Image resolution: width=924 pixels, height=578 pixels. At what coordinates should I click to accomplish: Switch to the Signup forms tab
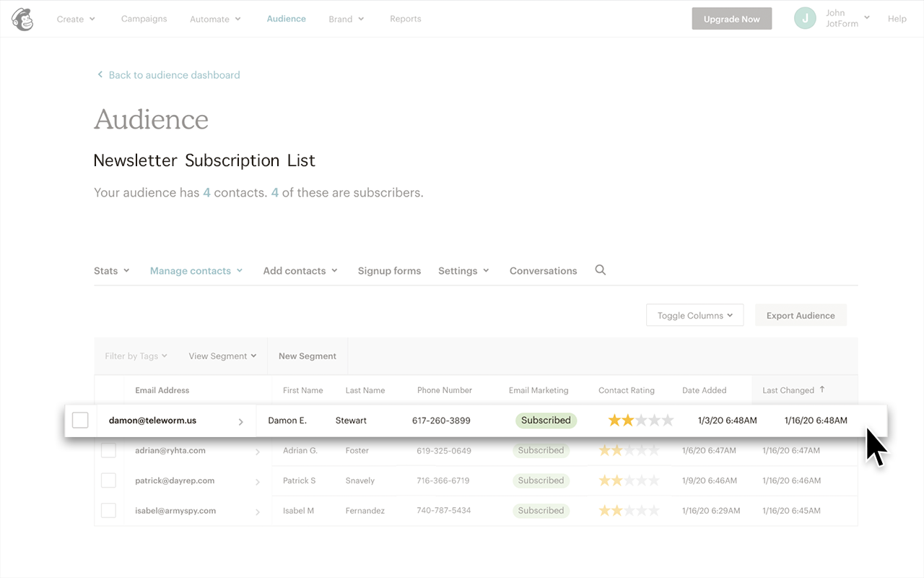389,271
